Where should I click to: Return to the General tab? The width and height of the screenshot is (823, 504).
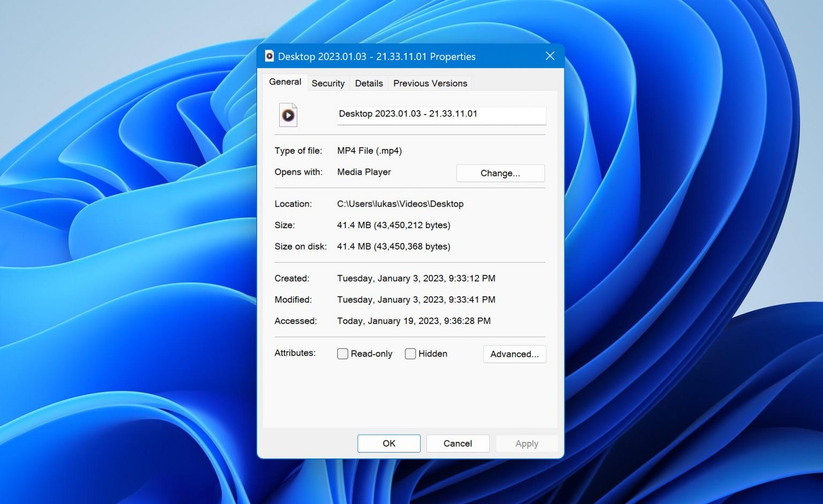(x=285, y=81)
